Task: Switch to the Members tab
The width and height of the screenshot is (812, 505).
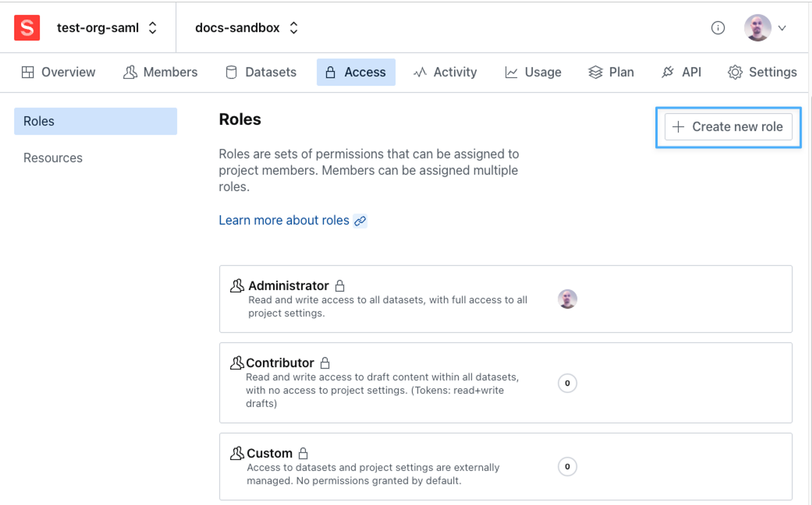Action: pyautogui.click(x=160, y=72)
